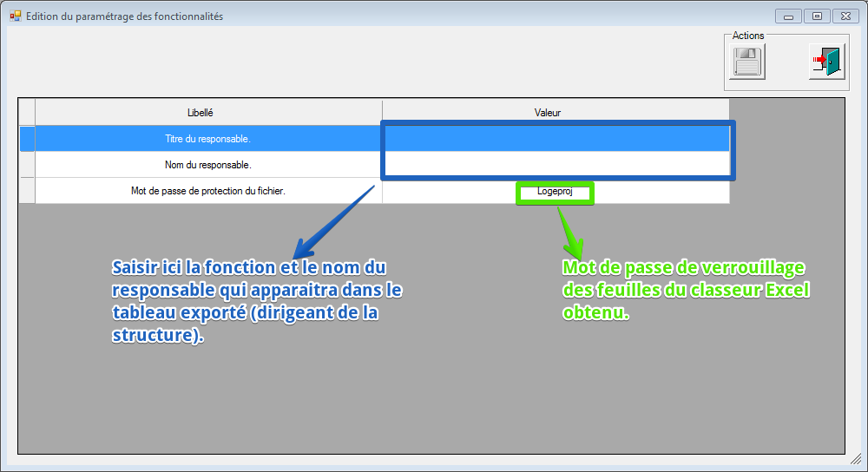Viewport: 868px width, 472px height.
Task: Maximize the parameter editing window
Action: pos(817,16)
